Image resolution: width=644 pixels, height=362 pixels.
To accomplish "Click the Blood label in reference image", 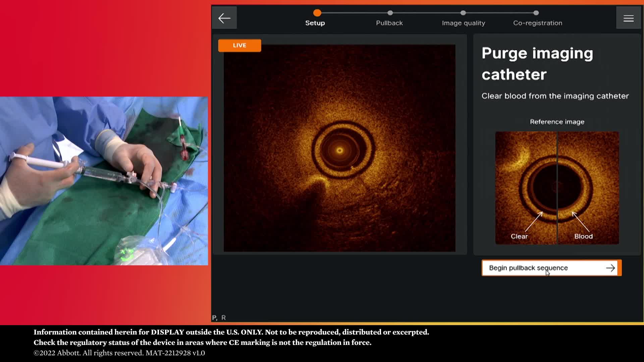I will [583, 236].
